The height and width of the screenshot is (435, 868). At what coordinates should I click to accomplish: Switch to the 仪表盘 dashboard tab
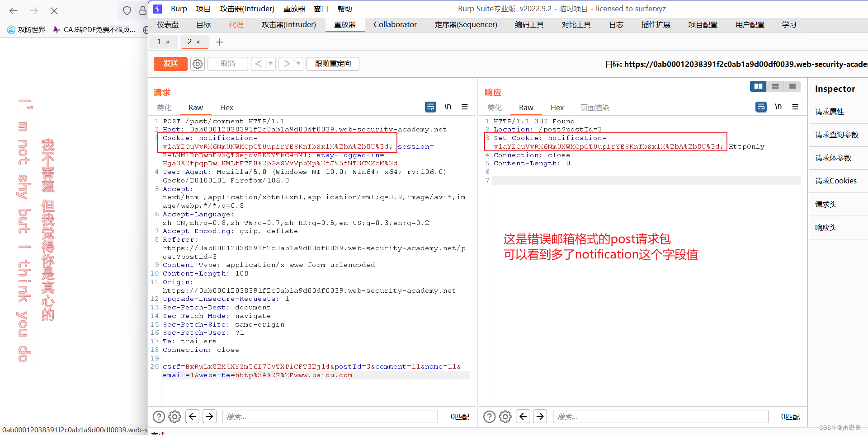point(168,24)
